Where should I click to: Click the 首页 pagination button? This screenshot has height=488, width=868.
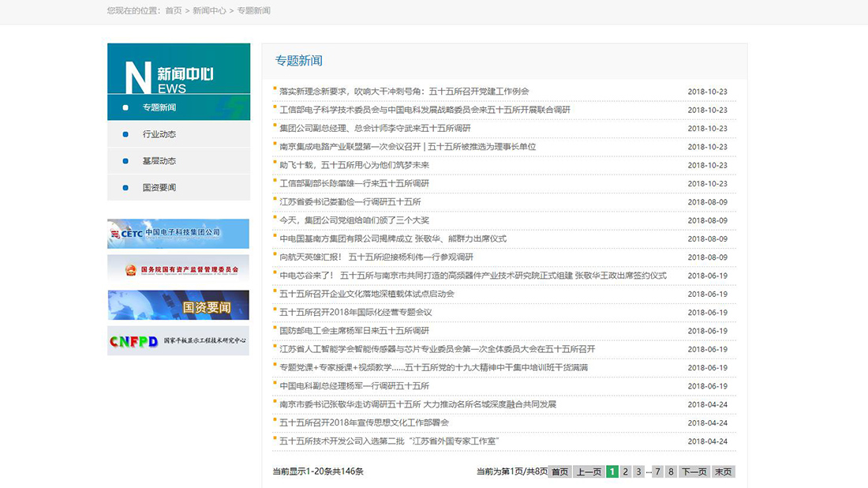pos(560,471)
